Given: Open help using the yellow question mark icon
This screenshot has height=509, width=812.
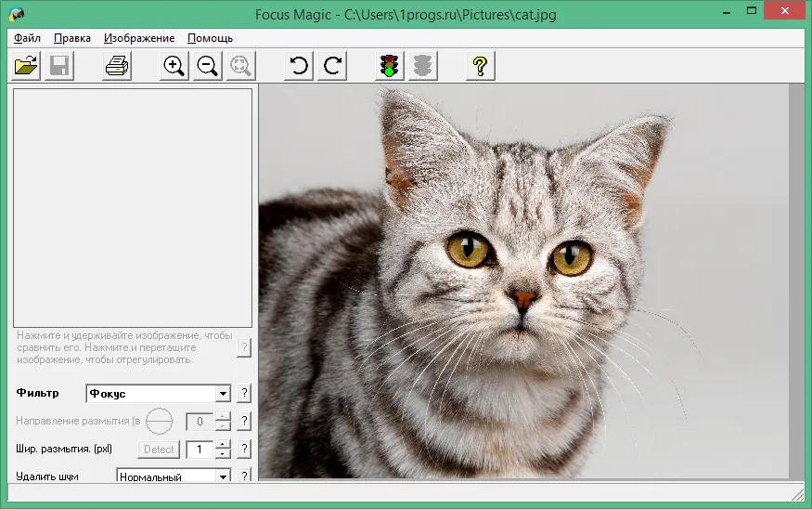Looking at the screenshot, I should [x=481, y=66].
